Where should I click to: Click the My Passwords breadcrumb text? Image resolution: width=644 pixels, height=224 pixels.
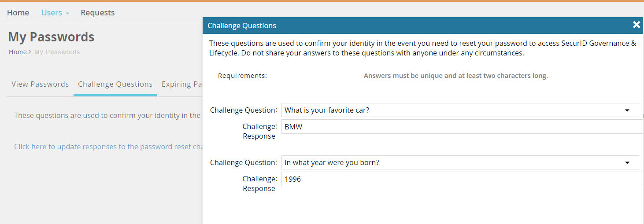pyautogui.click(x=57, y=52)
